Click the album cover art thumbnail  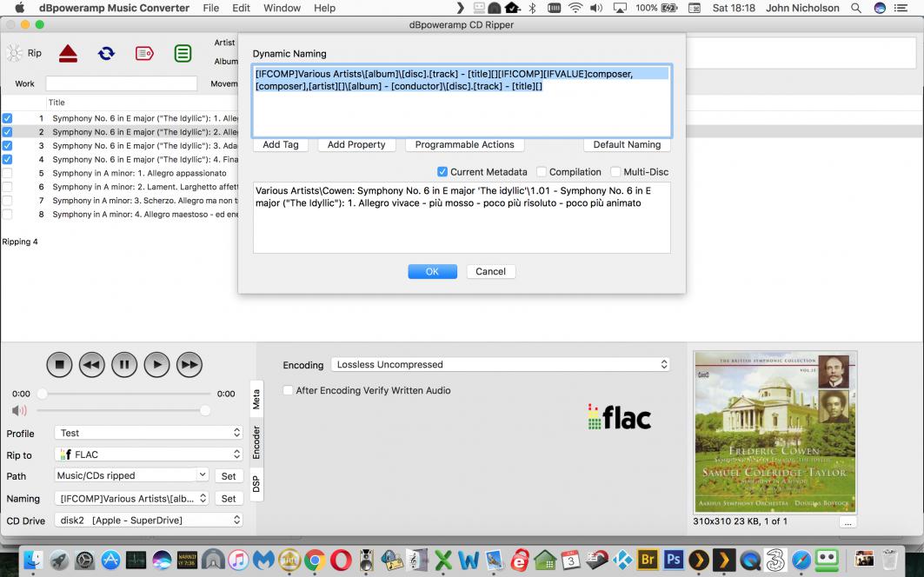click(x=774, y=432)
